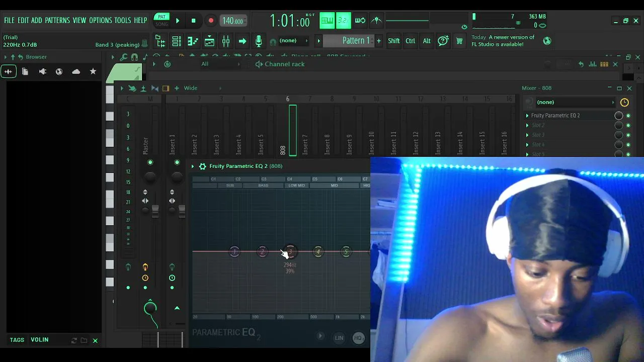Click the Alt key button
The image size is (644, 362).
click(x=427, y=41)
